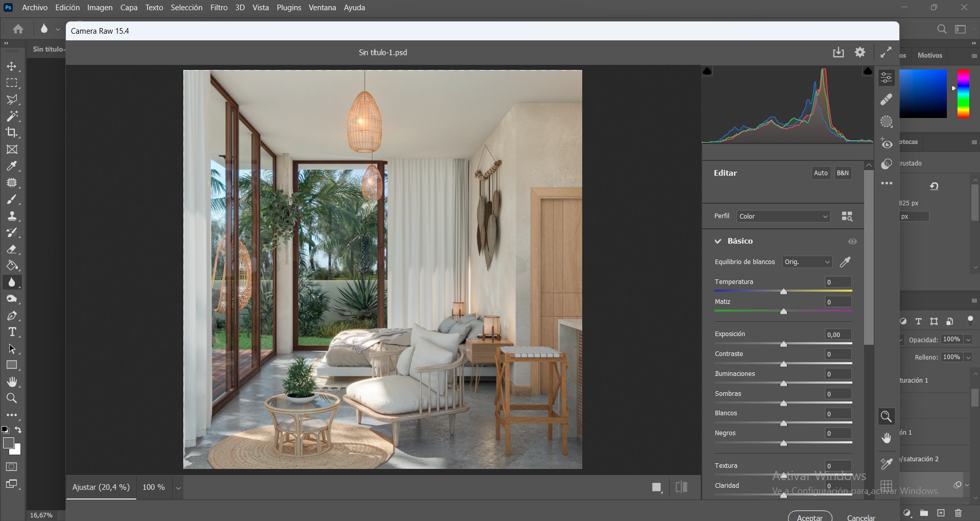Viewport: 980px width, 521px height.
Task: Enable the shadow clipping warning on histogram
Action: click(x=707, y=71)
